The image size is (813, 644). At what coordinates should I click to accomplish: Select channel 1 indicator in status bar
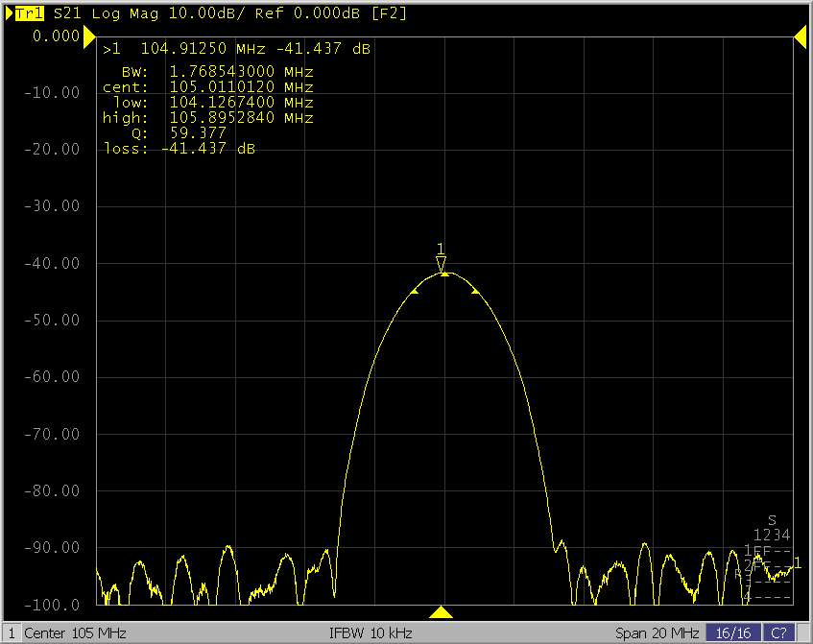coord(10,633)
